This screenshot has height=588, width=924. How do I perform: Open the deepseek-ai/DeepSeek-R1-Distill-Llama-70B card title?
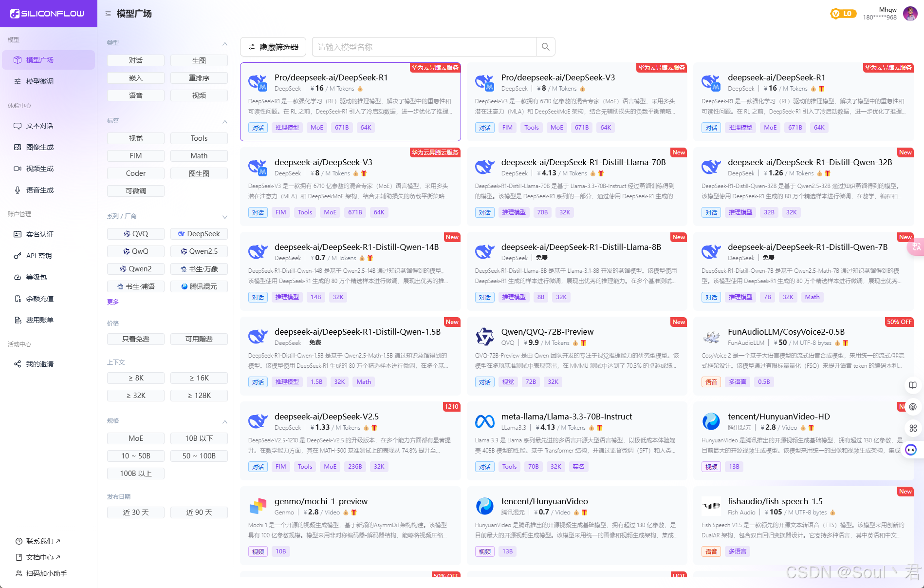[x=583, y=162]
